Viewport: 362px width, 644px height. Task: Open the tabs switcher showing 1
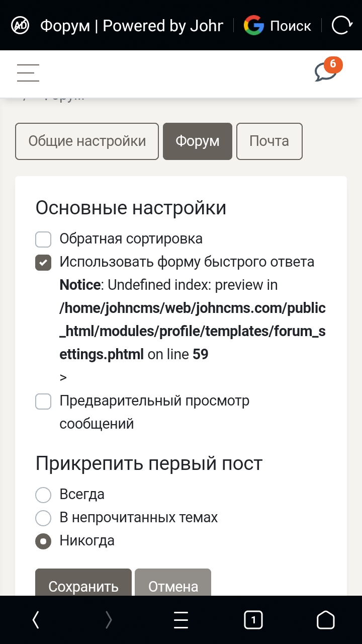tap(253, 620)
